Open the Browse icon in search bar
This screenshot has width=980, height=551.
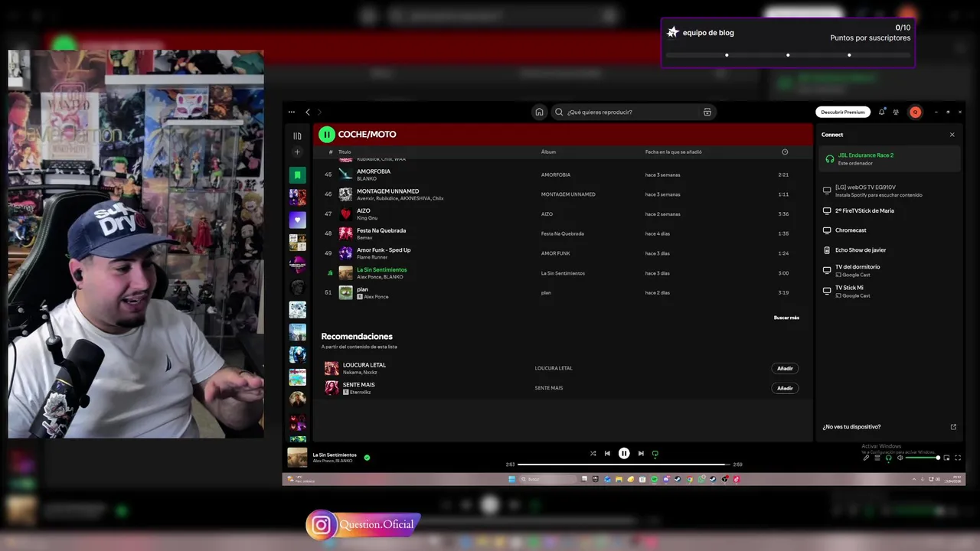tap(707, 112)
